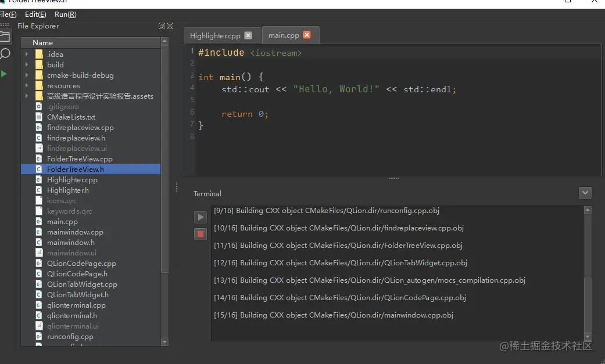Viewport: 605px width, 364px height.
Task: Select runconfig.cpp in file tree
Action: pyautogui.click(x=70, y=336)
